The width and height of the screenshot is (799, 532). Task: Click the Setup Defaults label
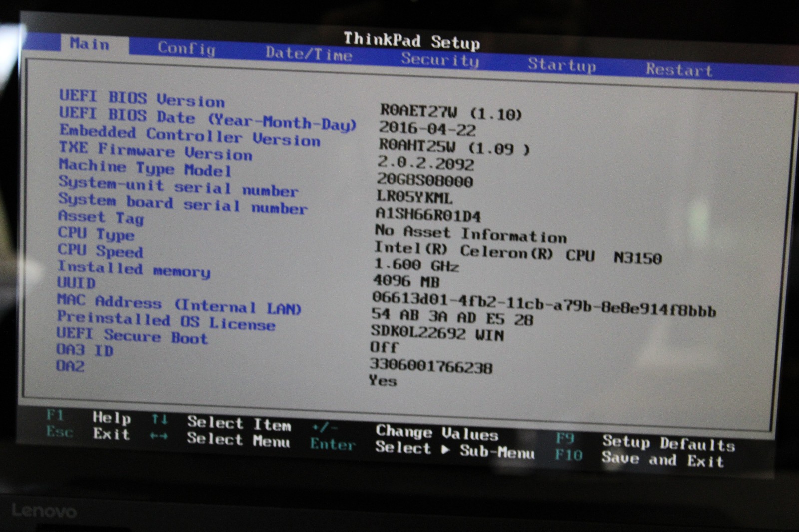click(669, 443)
